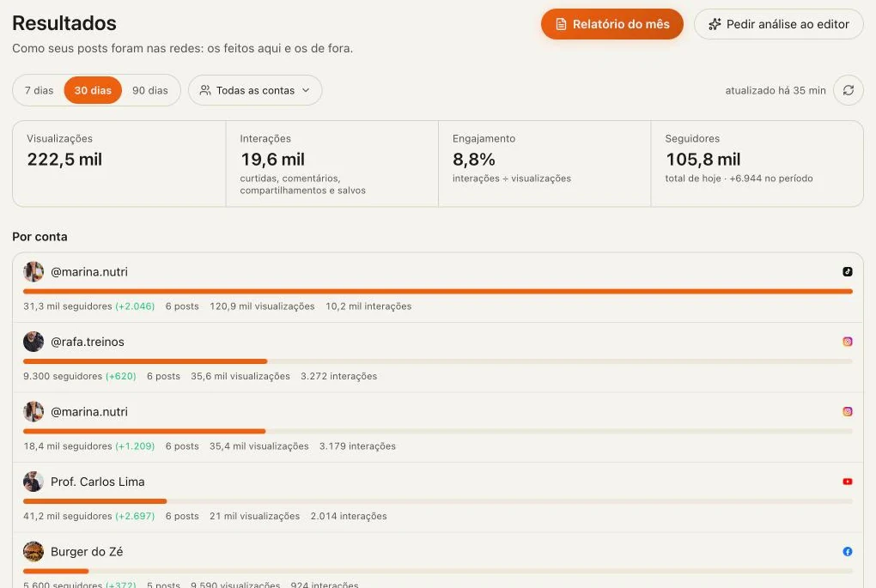This screenshot has width=876, height=588.
Task: Open the Todas as contas dropdown
Action: click(255, 90)
